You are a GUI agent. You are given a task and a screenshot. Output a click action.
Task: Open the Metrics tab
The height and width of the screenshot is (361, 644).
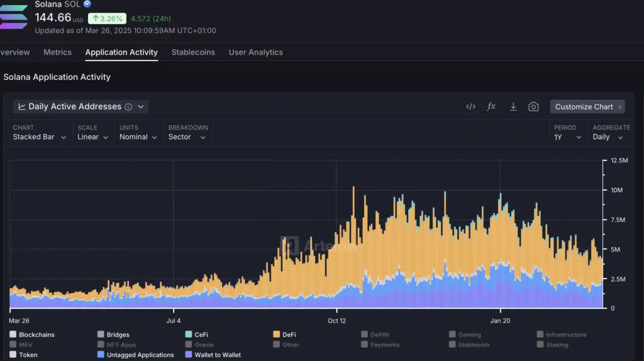click(57, 52)
